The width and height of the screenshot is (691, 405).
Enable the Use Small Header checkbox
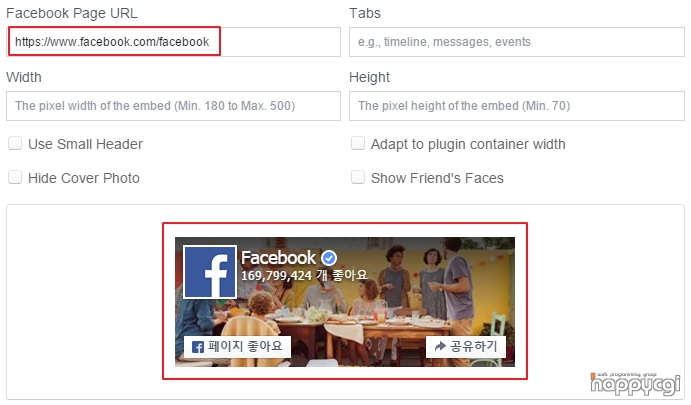pyautogui.click(x=15, y=144)
